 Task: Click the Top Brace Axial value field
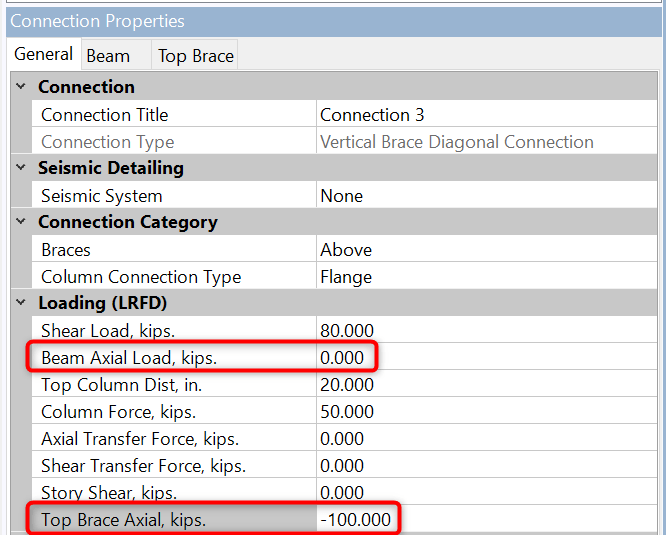(x=486, y=520)
